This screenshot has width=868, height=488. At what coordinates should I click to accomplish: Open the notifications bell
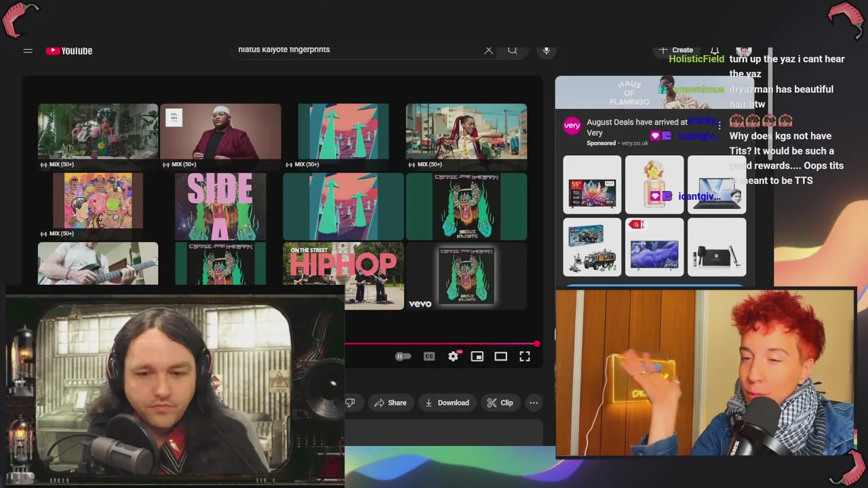[x=715, y=50]
